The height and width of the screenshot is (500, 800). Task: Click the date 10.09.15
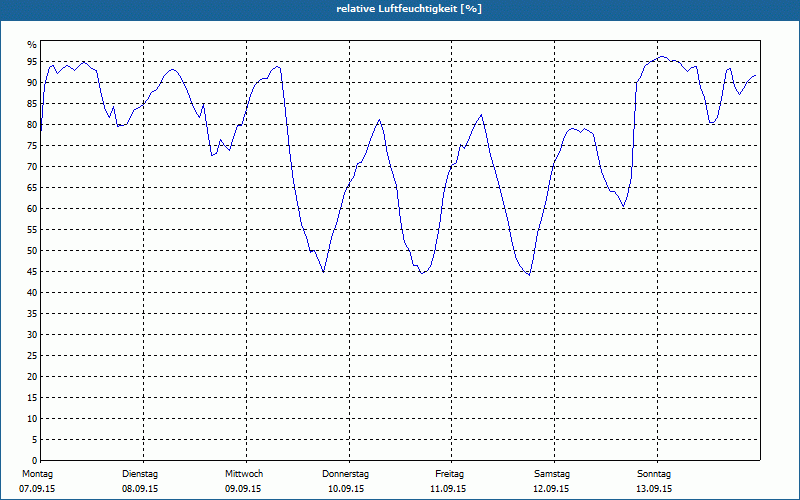coord(346,489)
